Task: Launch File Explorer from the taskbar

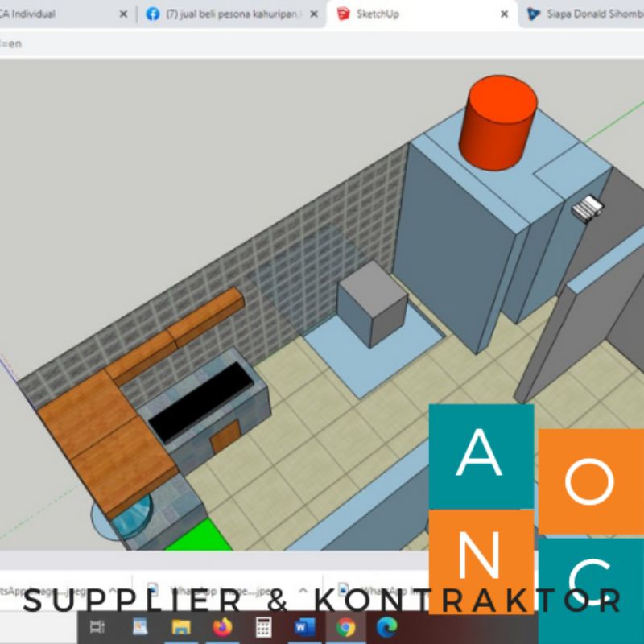Action: coord(181,627)
